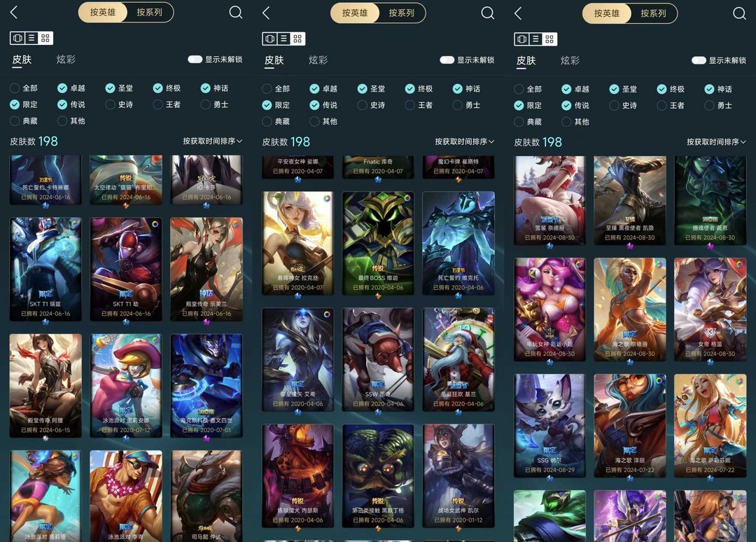Viewport: 756px width, 542px height.
Task: Tap the search magnifier on right screen
Action: point(739,13)
